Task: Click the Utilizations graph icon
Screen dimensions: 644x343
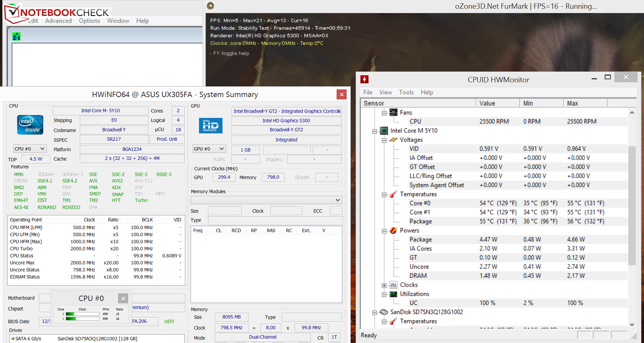Action: coord(393,294)
